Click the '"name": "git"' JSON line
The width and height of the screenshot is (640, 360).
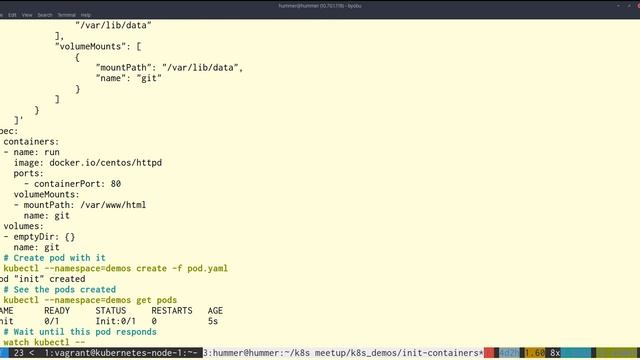[x=129, y=78]
